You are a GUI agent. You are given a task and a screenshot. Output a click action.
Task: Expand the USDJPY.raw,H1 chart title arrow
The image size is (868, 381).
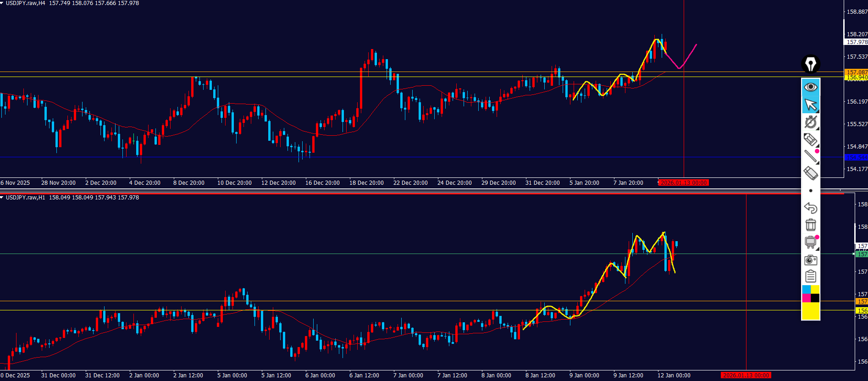pos(2,198)
